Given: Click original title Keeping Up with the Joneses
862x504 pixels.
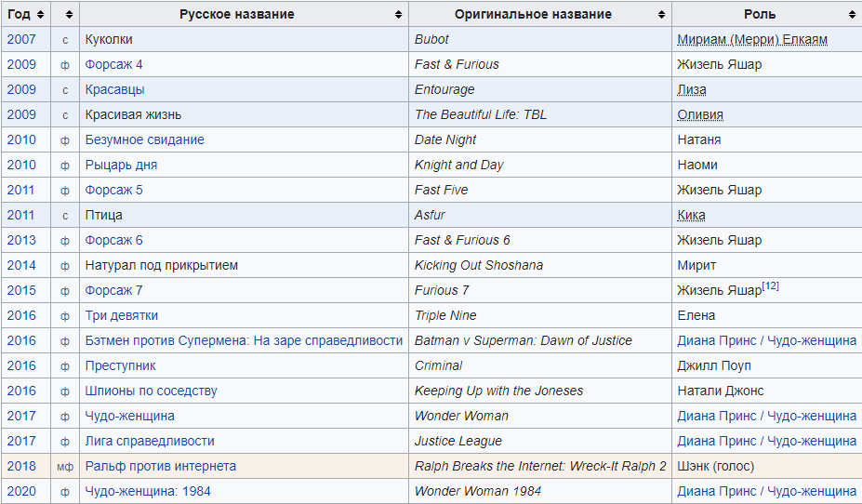Looking at the screenshot, I should (x=498, y=391).
